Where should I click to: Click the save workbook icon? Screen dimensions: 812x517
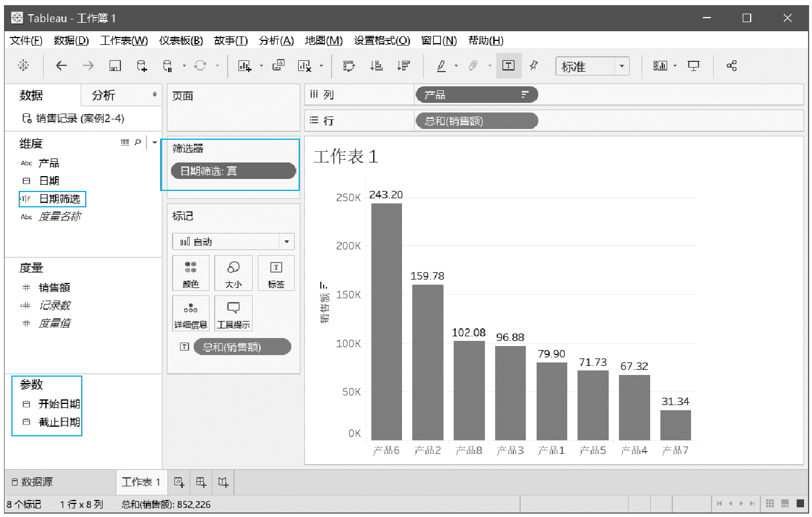tap(115, 66)
